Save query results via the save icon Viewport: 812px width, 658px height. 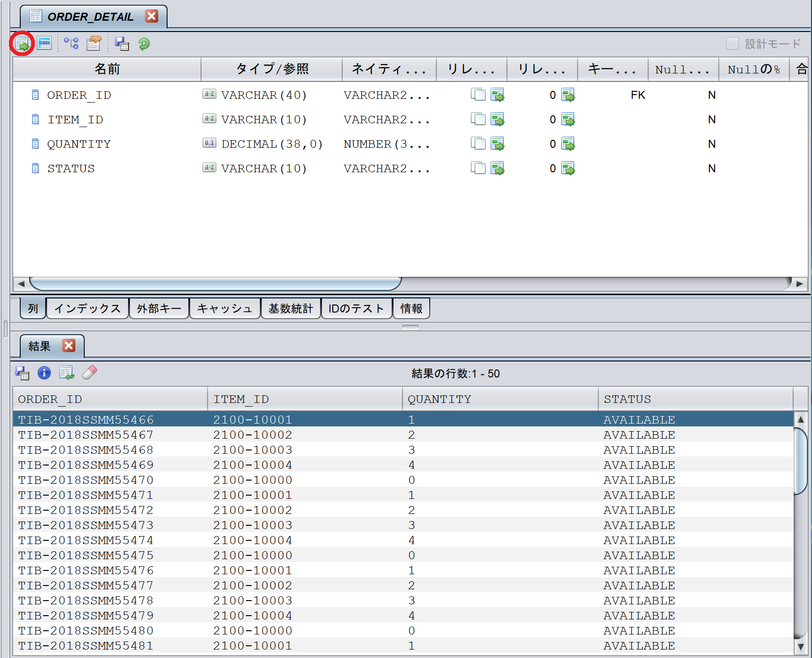click(x=22, y=373)
